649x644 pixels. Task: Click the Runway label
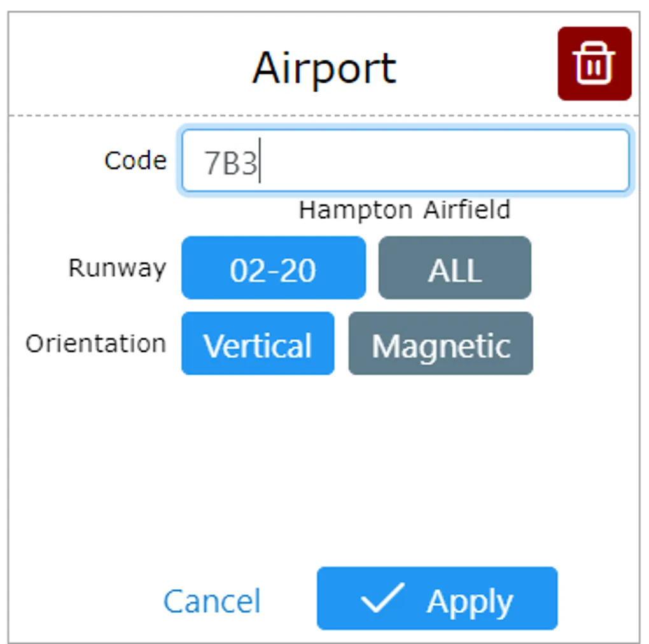pyautogui.click(x=117, y=268)
